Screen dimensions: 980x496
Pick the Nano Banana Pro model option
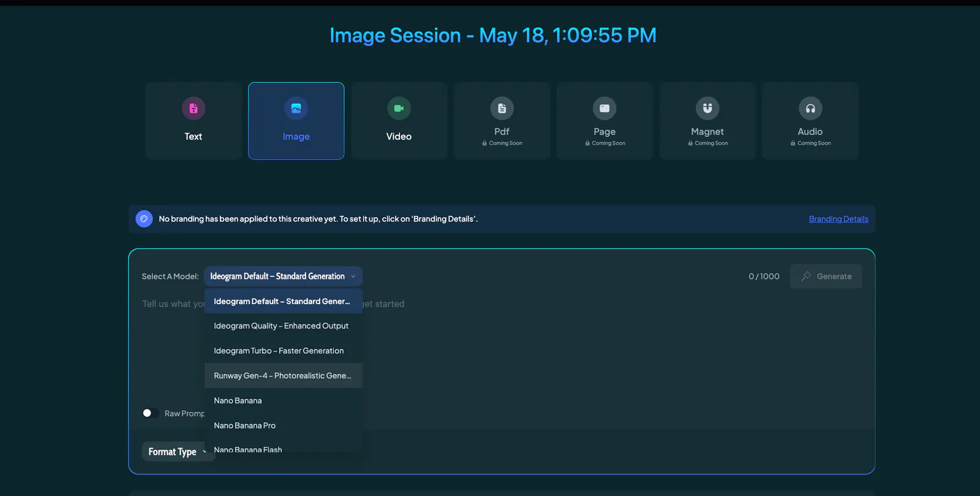pos(284,425)
